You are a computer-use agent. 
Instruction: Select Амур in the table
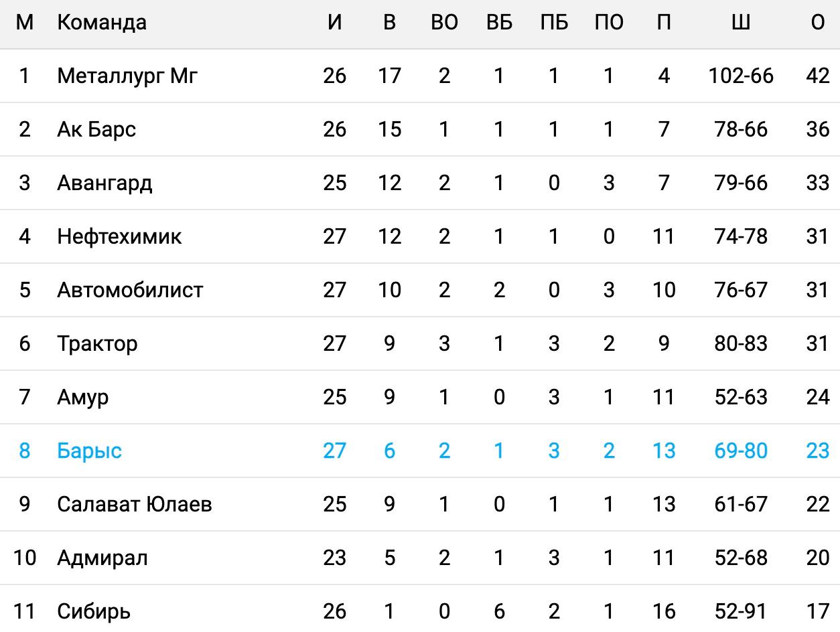point(82,397)
